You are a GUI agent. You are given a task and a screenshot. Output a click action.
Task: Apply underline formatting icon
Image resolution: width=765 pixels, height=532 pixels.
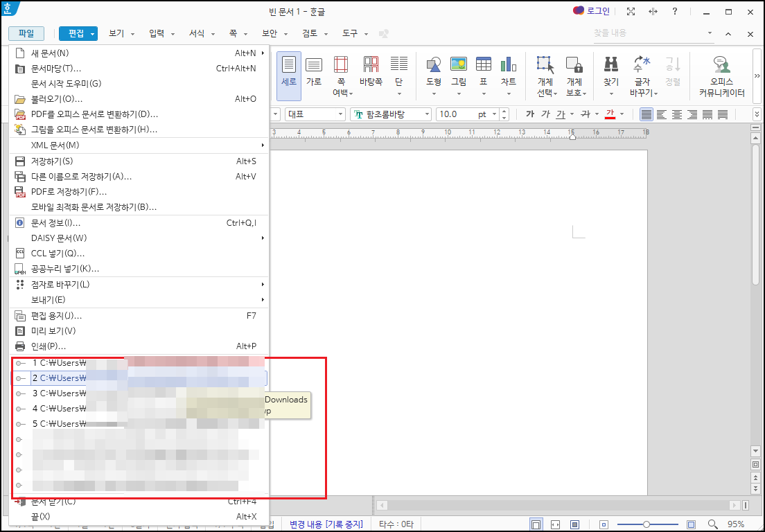click(x=561, y=114)
